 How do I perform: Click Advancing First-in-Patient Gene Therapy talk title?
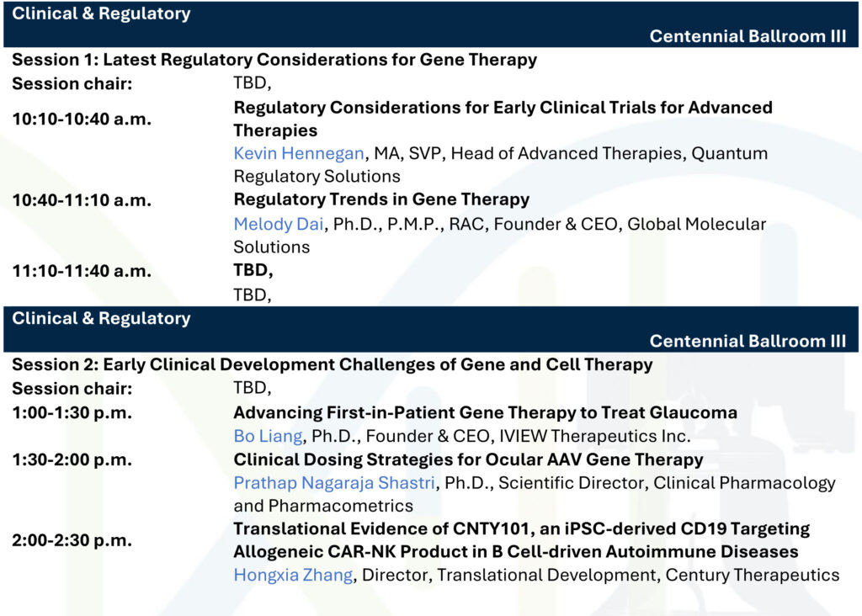click(485, 413)
